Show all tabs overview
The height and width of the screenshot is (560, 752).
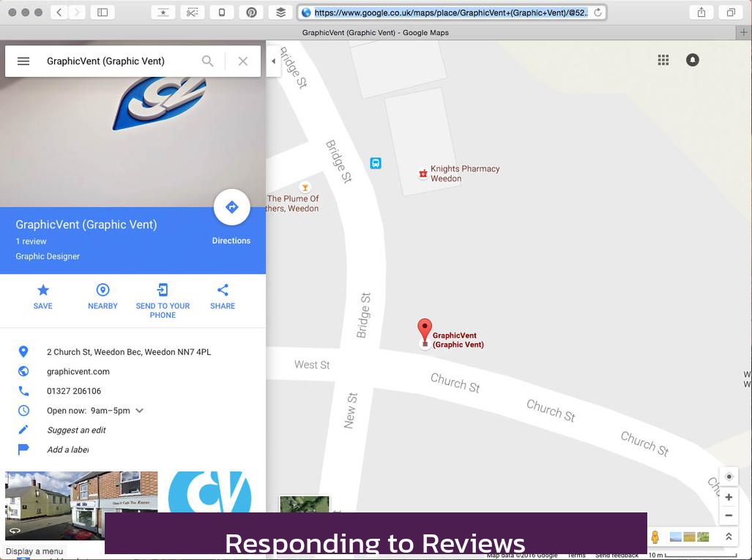click(731, 12)
